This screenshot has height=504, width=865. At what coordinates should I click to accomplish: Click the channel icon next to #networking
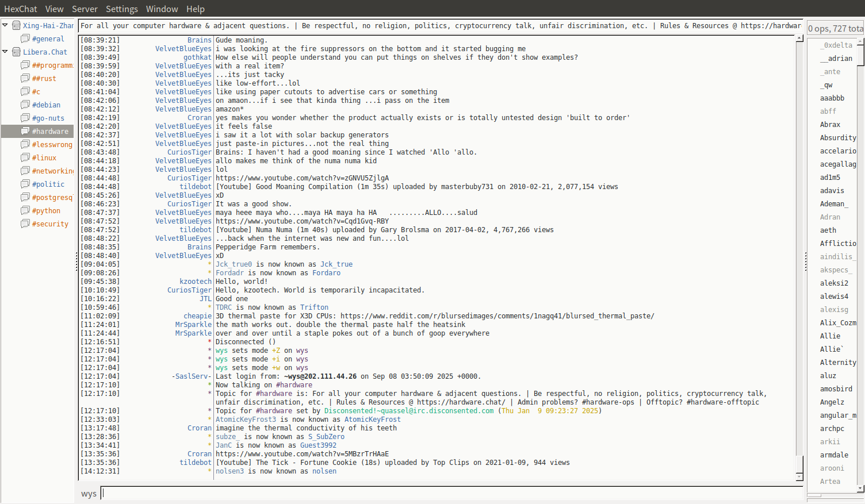point(25,171)
